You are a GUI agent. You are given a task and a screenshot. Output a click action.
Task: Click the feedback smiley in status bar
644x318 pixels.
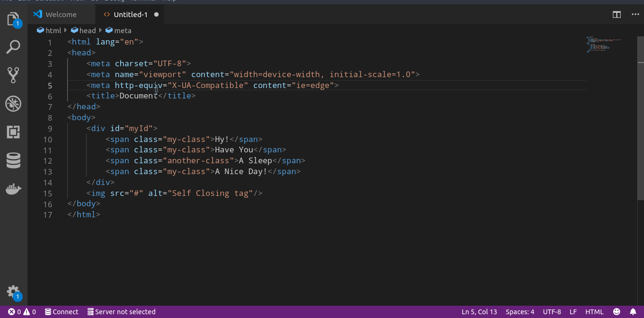point(617,312)
